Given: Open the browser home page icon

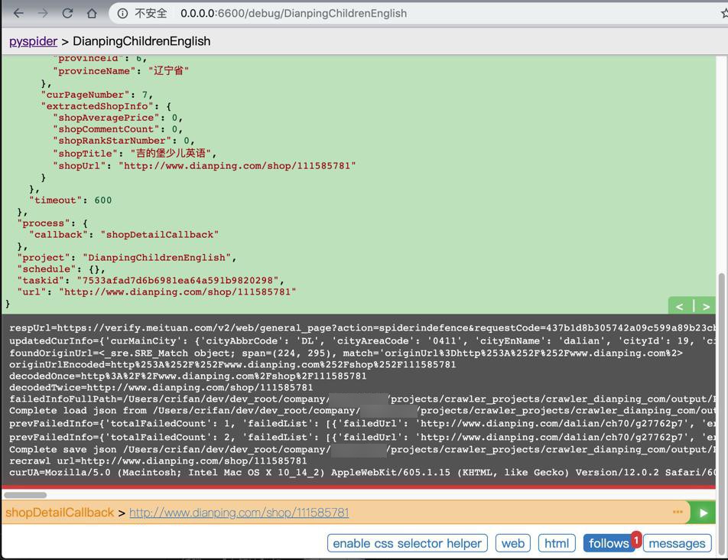Looking at the screenshot, I should pos(92,14).
